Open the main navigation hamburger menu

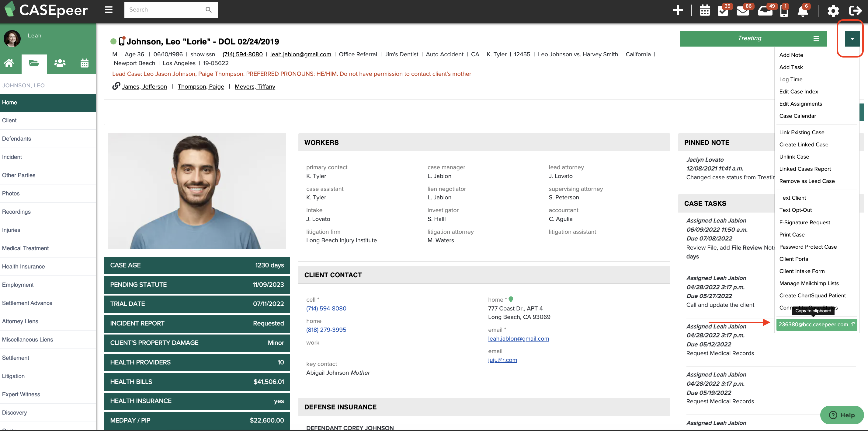[x=109, y=10]
